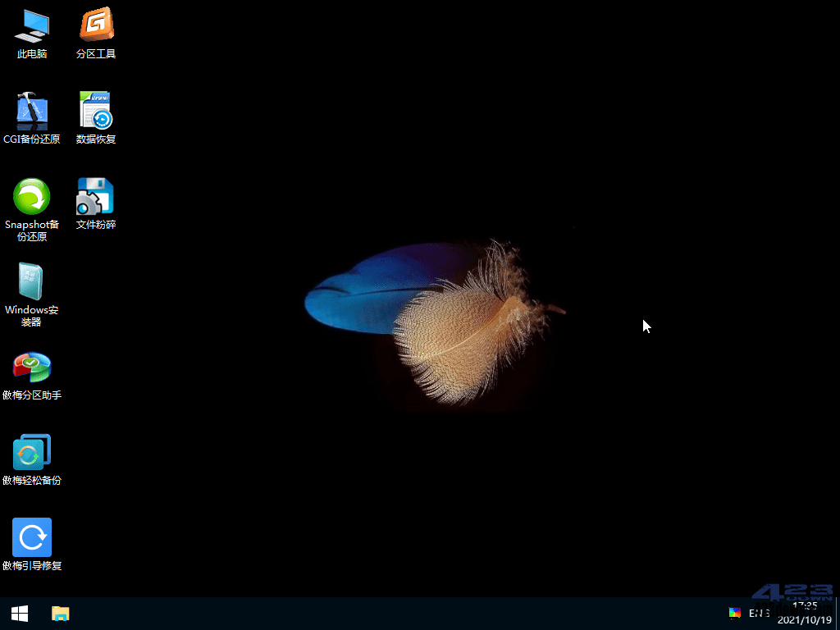Select the 傲梅引导修复 boot repair icon
The image size is (840, 630).
32,538
